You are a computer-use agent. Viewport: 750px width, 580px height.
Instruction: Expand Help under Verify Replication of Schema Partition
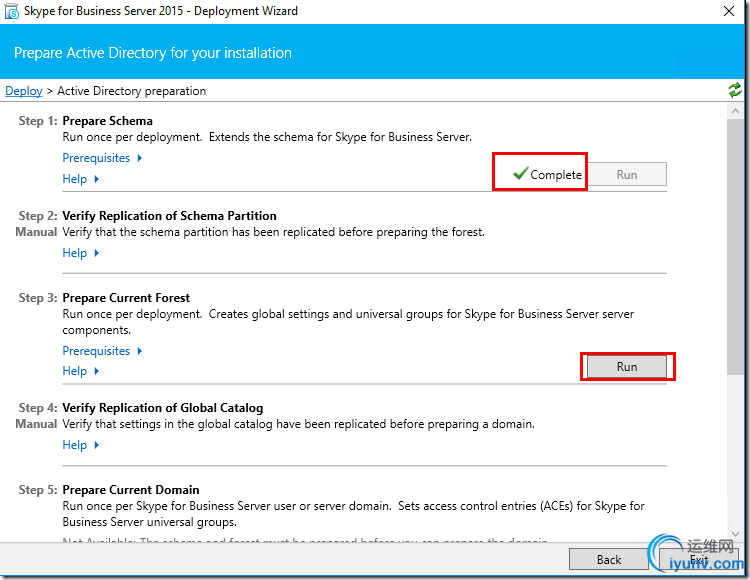[x=80, y=253]
